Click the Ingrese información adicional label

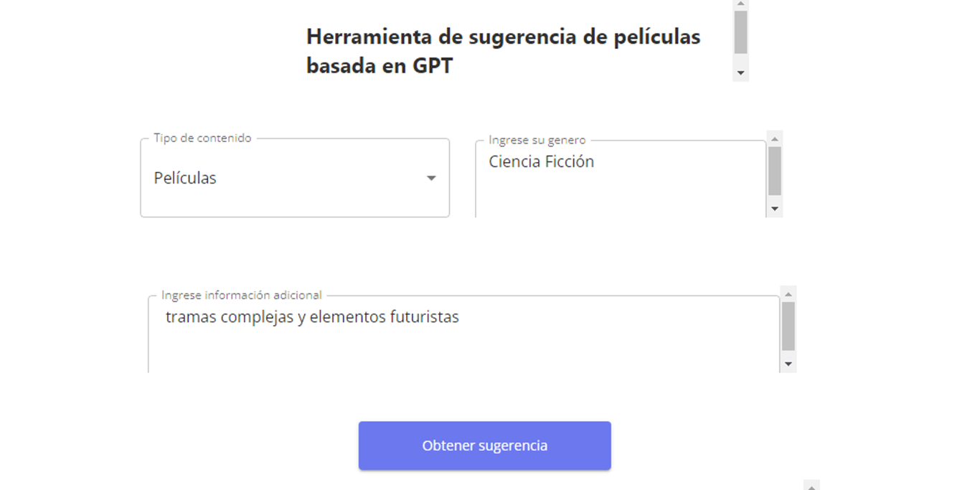pyautogui.click(x=241, y=295)
